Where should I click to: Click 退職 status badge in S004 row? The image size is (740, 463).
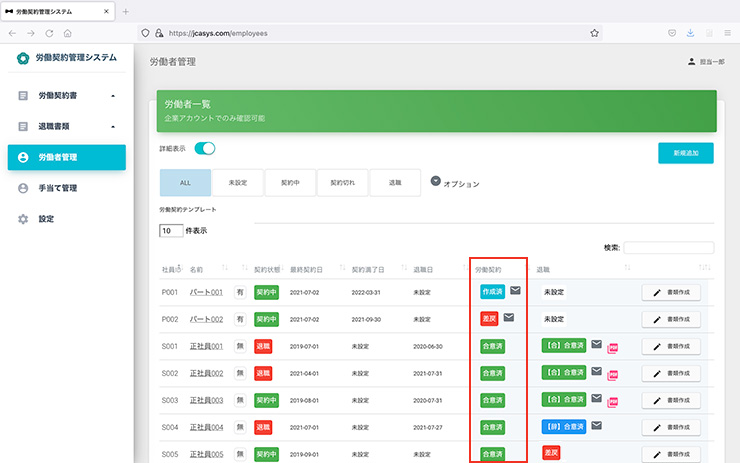click(263, 427)
